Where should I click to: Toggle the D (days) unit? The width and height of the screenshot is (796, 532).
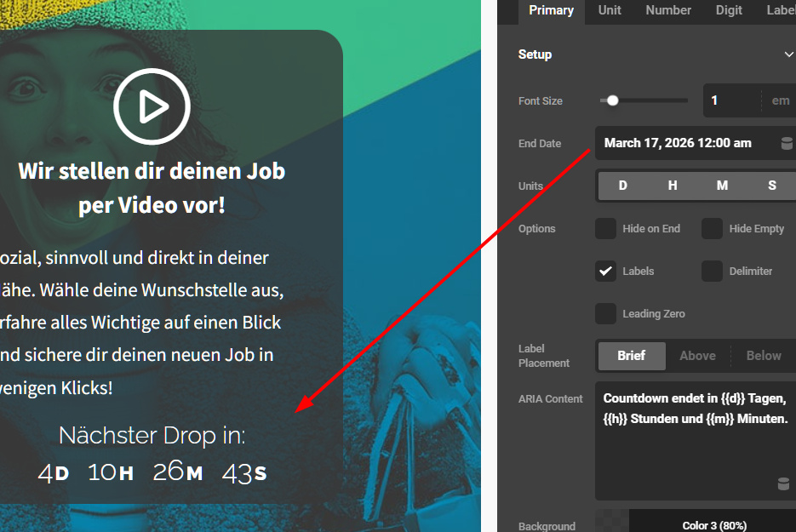tap(622, 186)
